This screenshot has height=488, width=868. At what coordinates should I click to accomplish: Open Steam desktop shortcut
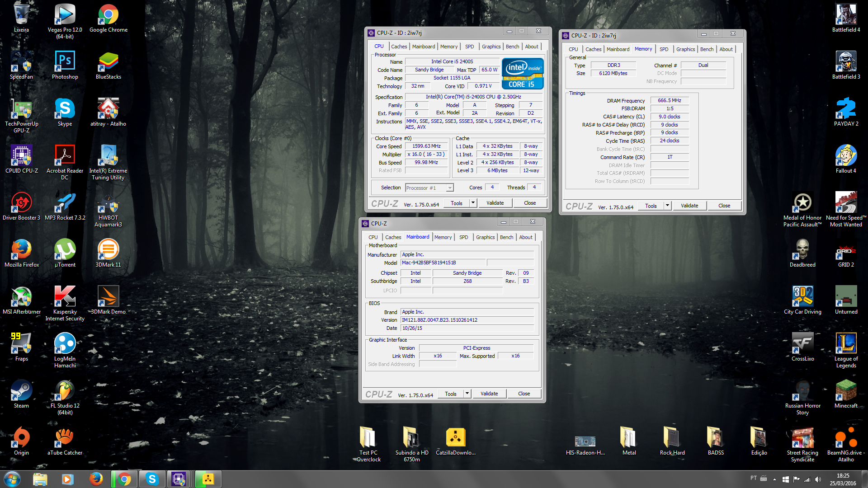point(21,394)
